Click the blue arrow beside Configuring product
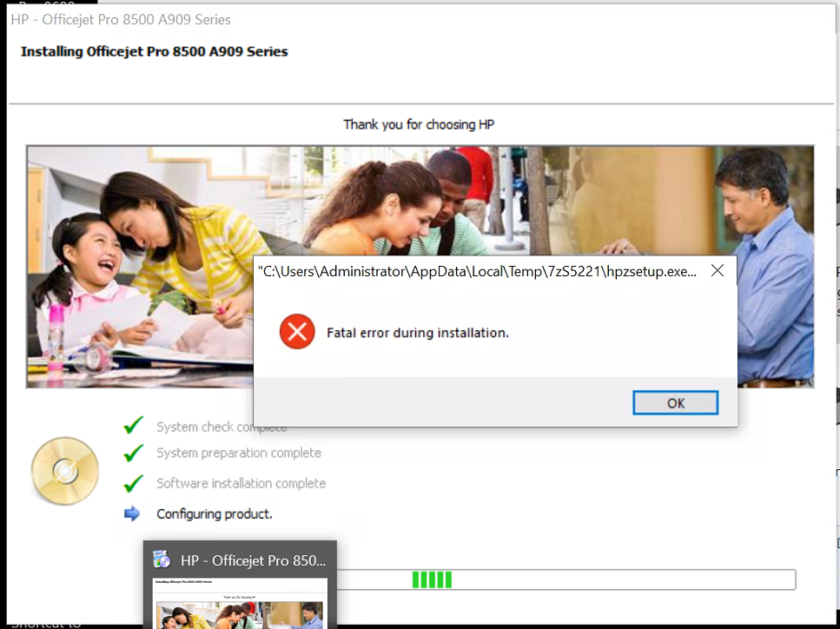Viewport: 840px width, 629px height. tap(132, 513)
